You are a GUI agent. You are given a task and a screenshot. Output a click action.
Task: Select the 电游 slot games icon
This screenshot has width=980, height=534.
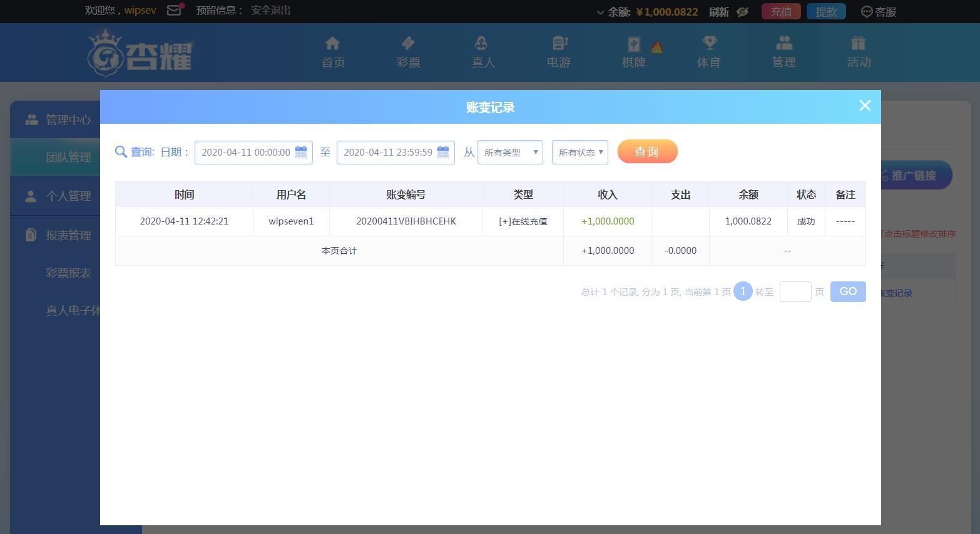[x=559, y=44]
